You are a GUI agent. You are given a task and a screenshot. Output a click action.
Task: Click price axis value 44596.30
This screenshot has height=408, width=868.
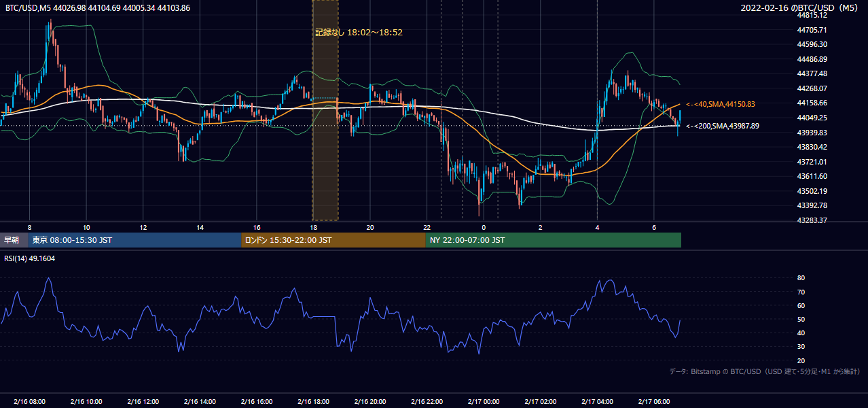[x=812, y=44]
